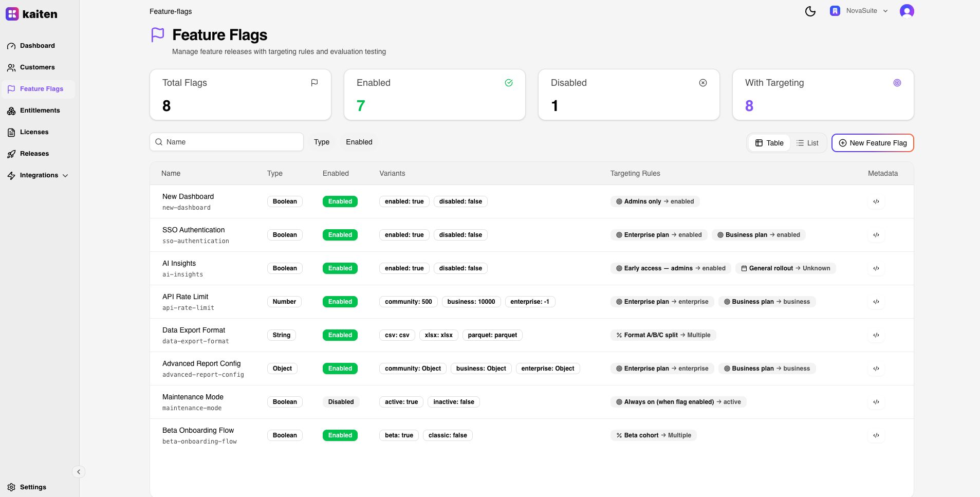Viewport: 980px width, 497px height.
Task: View metadata icon for Maintenance Mode row
Action: click(x=876, y=402)
